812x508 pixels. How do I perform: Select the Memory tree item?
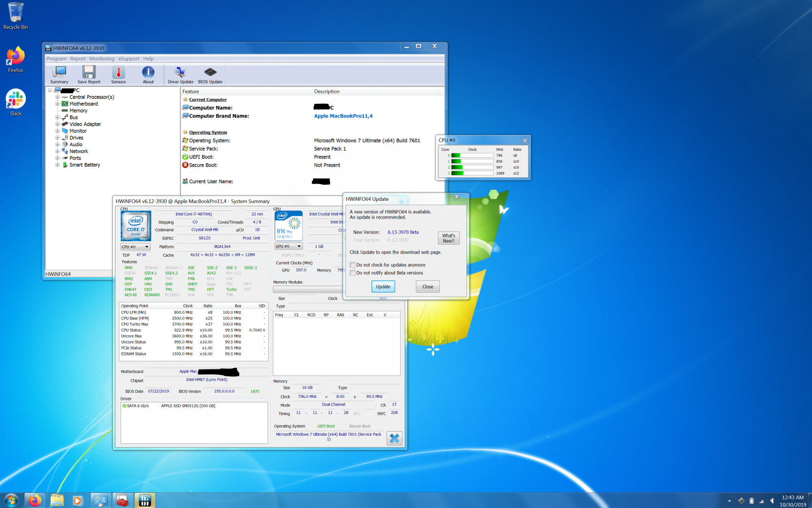(78, 111)
